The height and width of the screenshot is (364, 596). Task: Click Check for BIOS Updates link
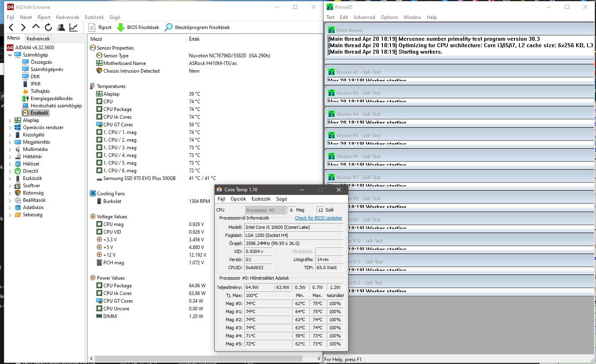coord(318,218)
